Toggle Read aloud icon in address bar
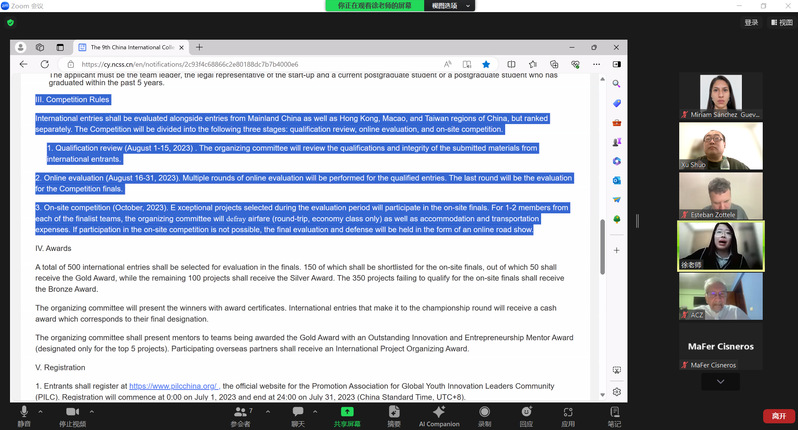Image resolution: width=798 pixels, height=430 pixels. pos(447,64)
